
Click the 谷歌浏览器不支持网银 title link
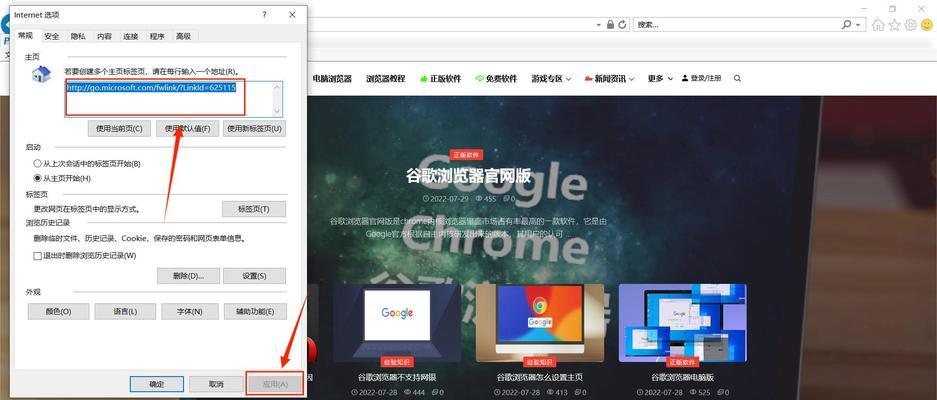point(397,377)
